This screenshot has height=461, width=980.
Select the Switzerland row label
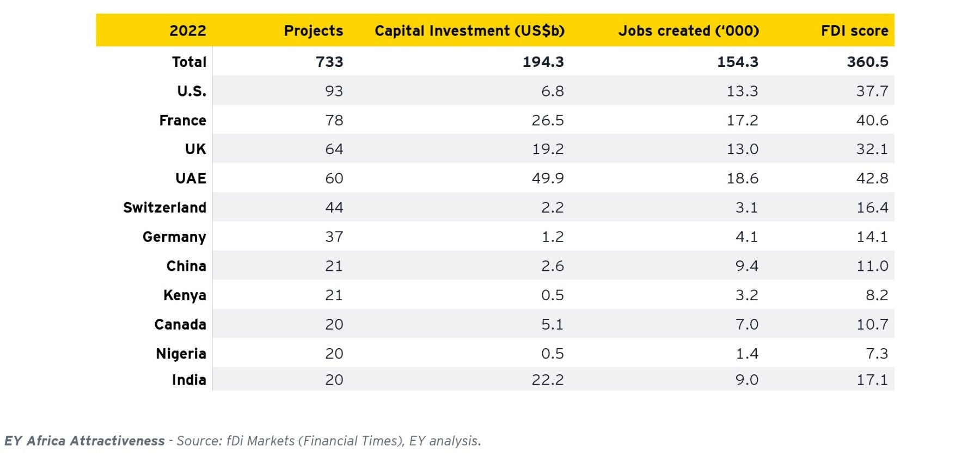tap(164, 208)
